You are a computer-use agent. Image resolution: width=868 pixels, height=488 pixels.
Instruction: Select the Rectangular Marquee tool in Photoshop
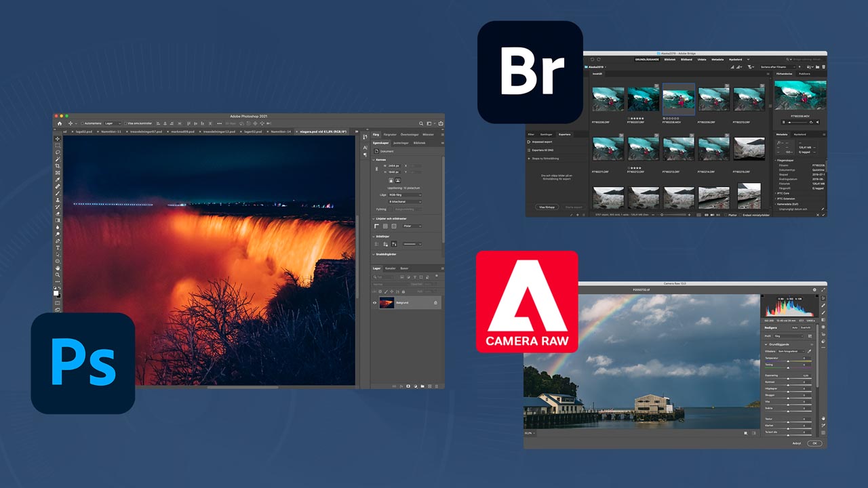pyautogui.click(x=58, y=146)
